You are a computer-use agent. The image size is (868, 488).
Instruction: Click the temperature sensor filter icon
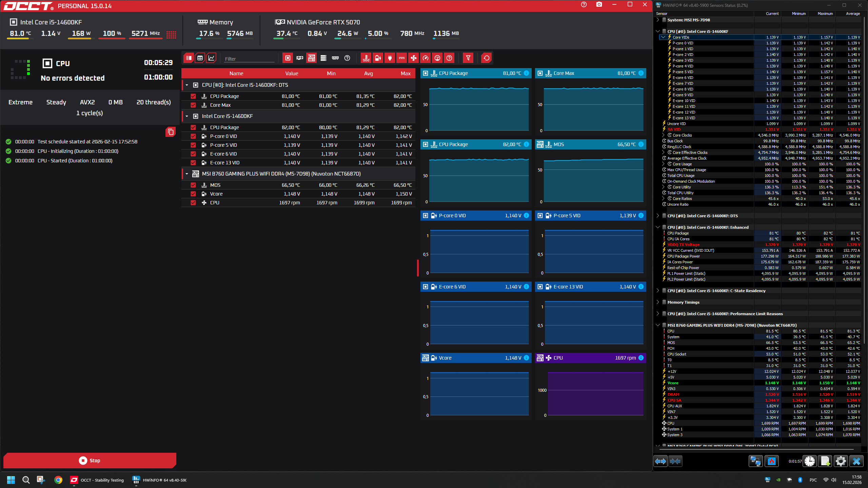(366, 58)
